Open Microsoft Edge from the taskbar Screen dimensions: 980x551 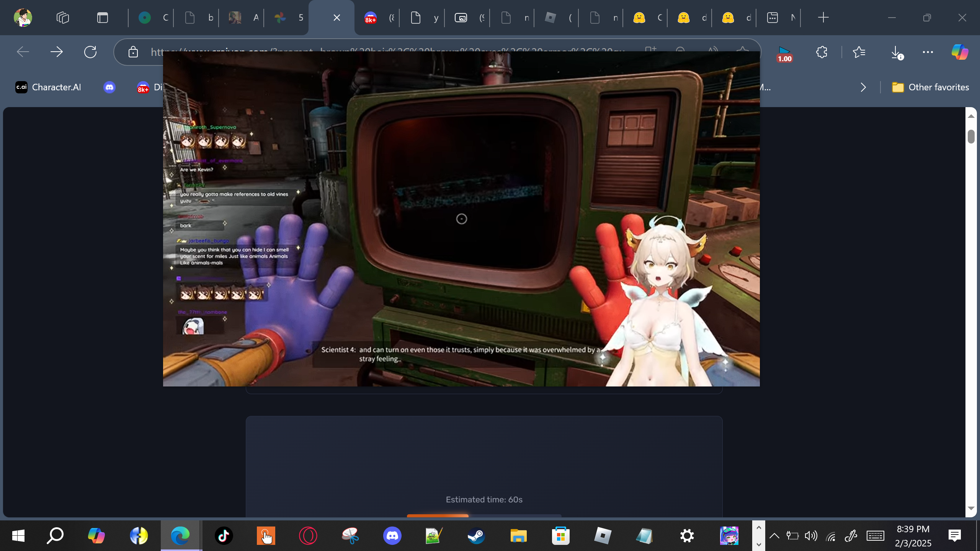click(180, 536)
